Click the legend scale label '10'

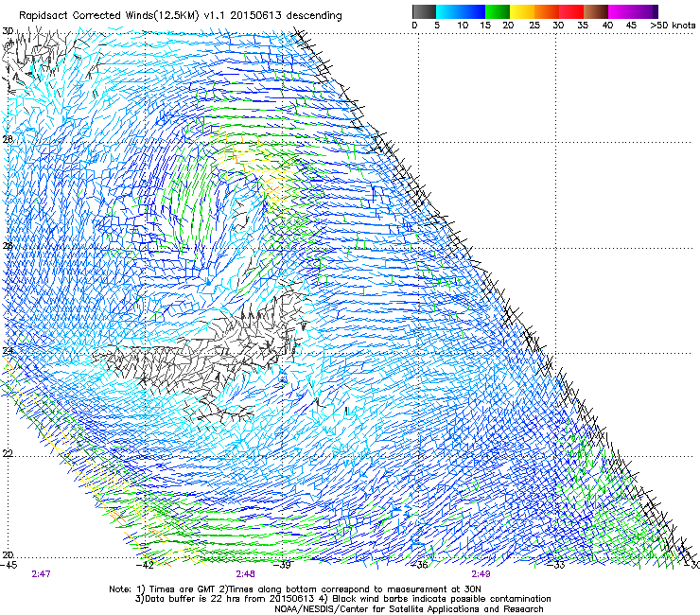point(463,26)
